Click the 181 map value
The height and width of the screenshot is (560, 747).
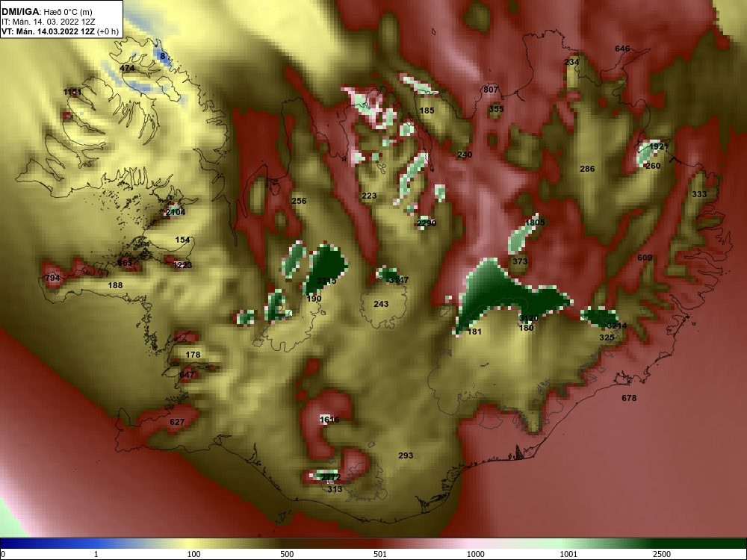[x=474, y=332]
